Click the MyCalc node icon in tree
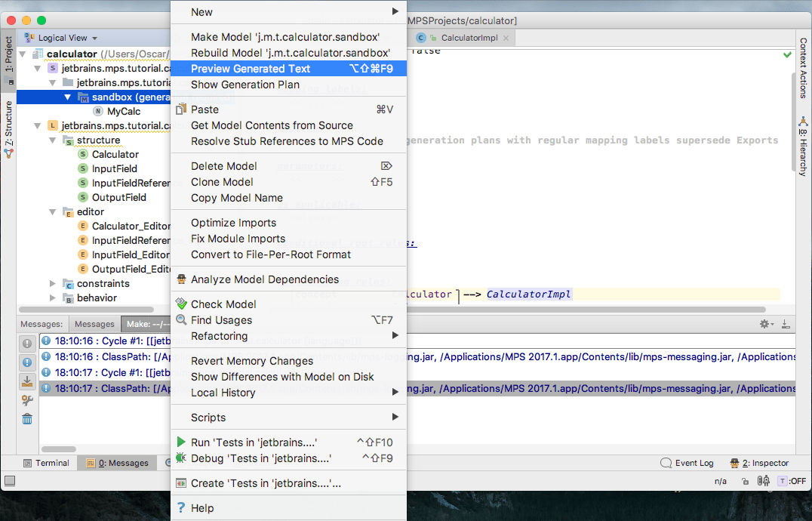Screen dimensions: 812x521 point(98,112)
